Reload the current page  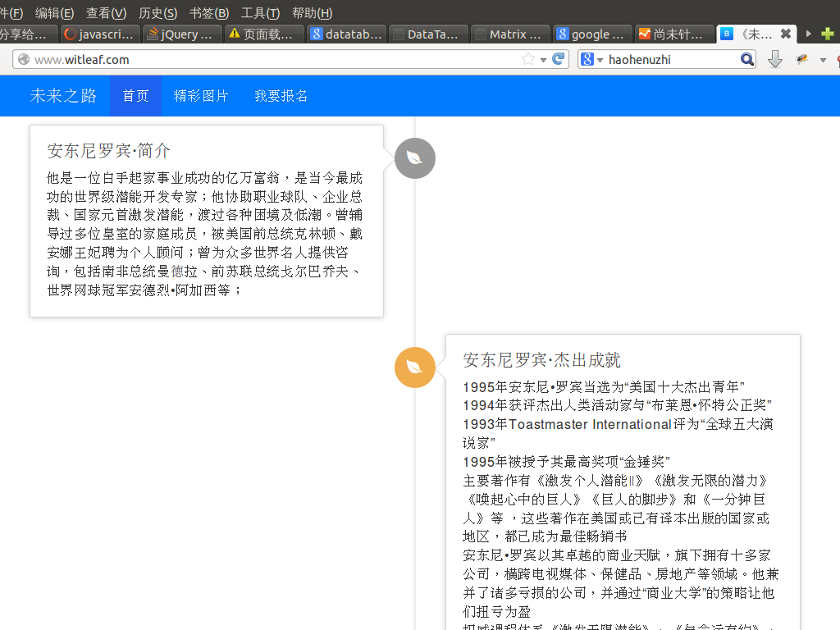(558, 59)
